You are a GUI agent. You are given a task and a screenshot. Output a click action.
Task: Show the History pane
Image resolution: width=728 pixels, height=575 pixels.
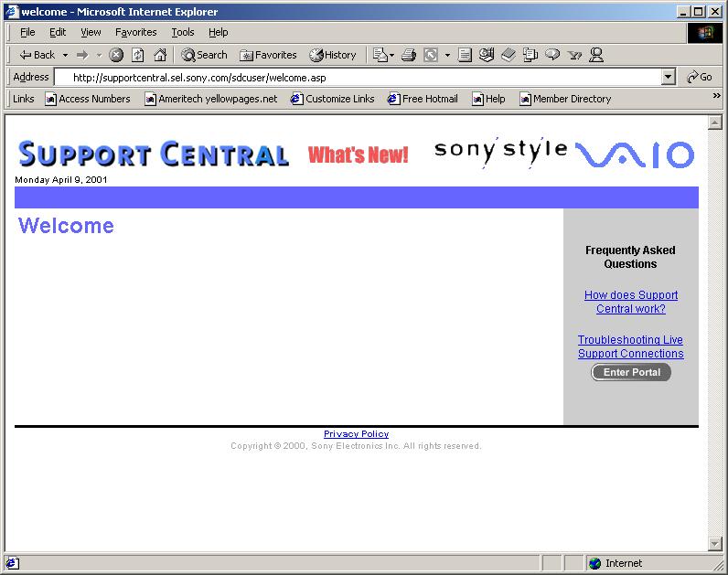coord(333,55)
